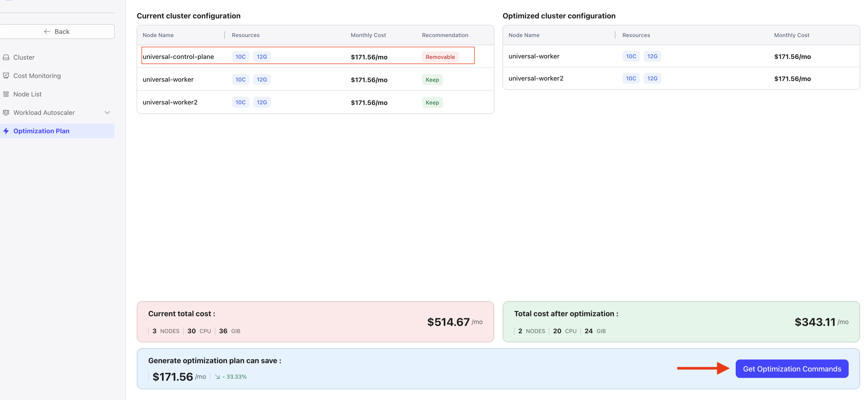The width and height of the screenshot is (868, 400).
Task: Click the downward trend arrow beside -33.33%
Action: tap(218, 377)
